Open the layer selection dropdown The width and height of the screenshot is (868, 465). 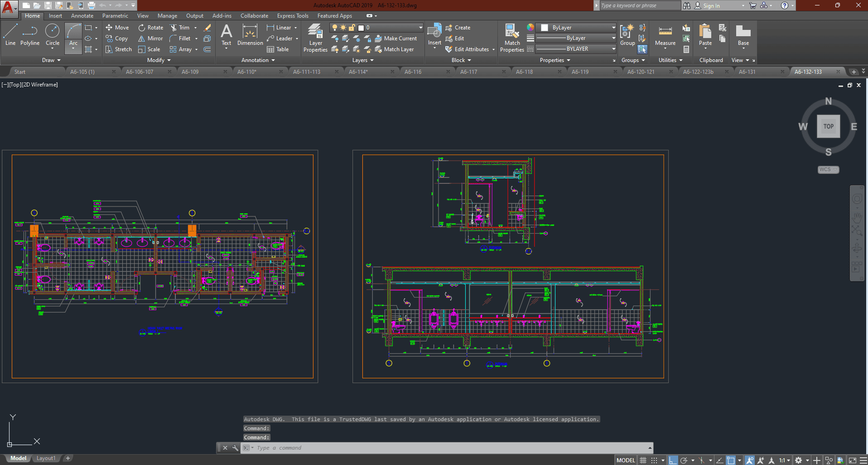click(x=420, y=28)
